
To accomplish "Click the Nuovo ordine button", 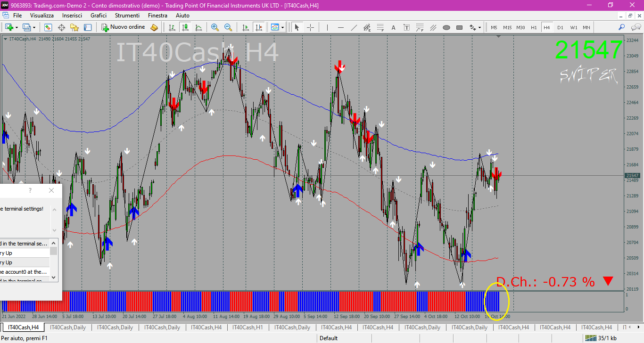I will click(x=124, y=27).
